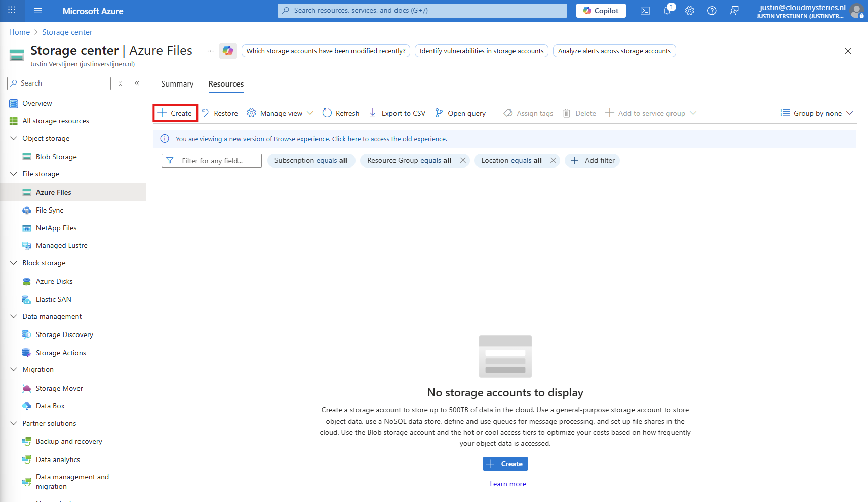Click the Filter for any field box

click(212, 161)
